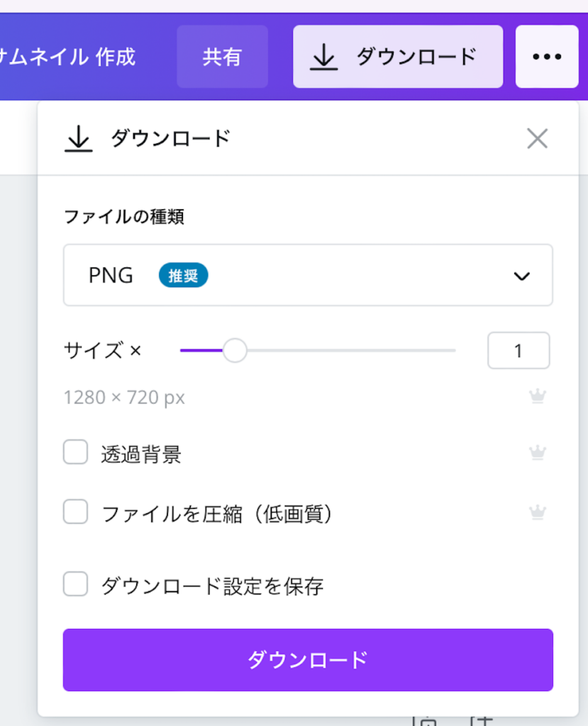
Task: Click the crown icon beside 透過背景 option
Action: click(x=537, y=452)
